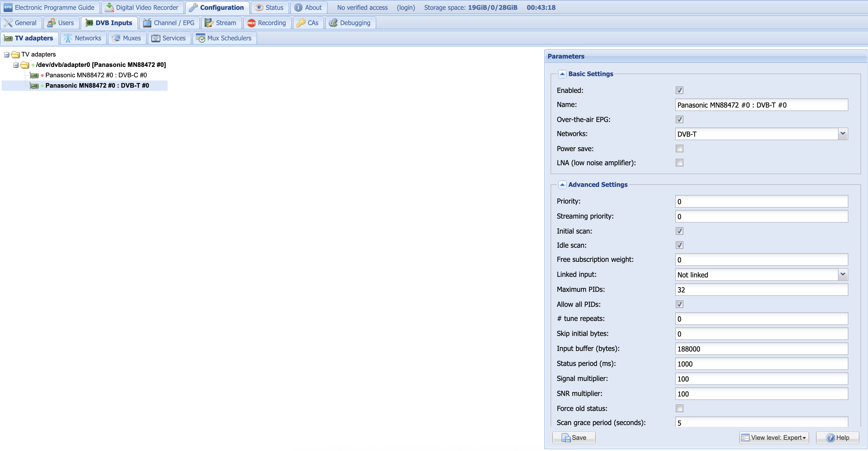
Task: Open the Networks DVB-T dropdown arrow
Action: (x=842, y=134)
